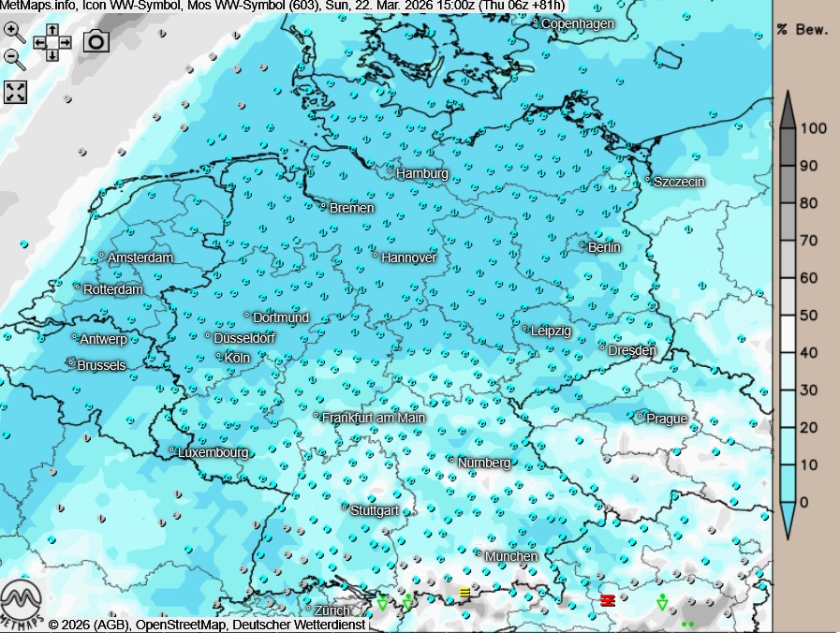
Task: Click the MetMaps logo in the corner
Action: (22, 605)
